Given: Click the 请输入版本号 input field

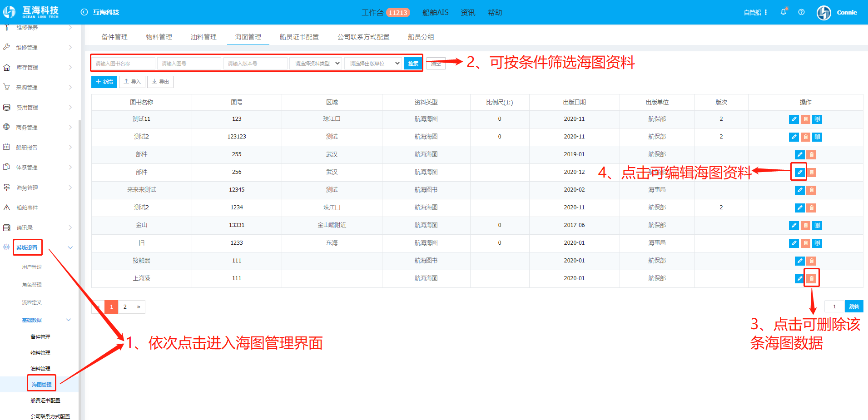Looking at the screenshot, I should click(255, 64).
